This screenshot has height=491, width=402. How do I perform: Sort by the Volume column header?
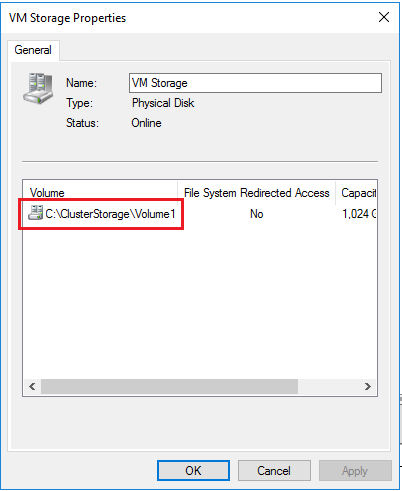pos(100,193)
